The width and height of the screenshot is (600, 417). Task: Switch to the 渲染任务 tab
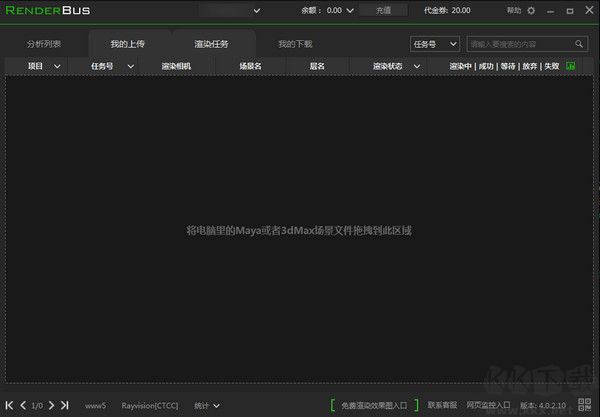[x=211, y=44]
